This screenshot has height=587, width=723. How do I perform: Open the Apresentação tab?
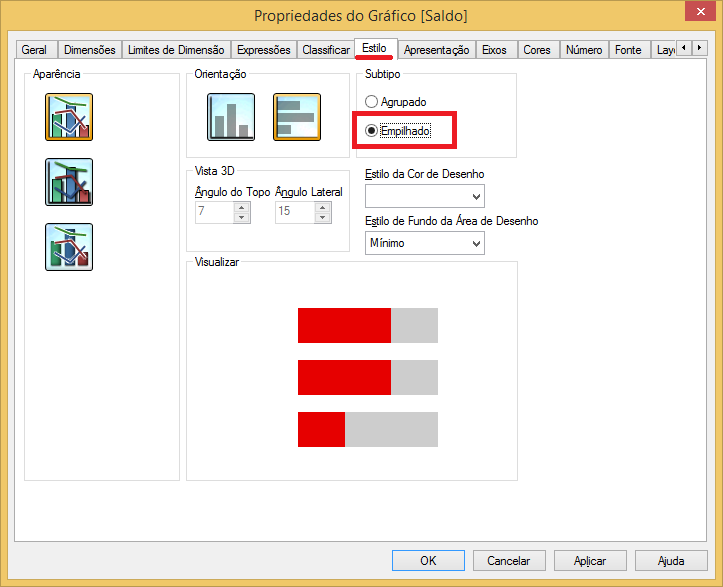click(x=437, y=50)
